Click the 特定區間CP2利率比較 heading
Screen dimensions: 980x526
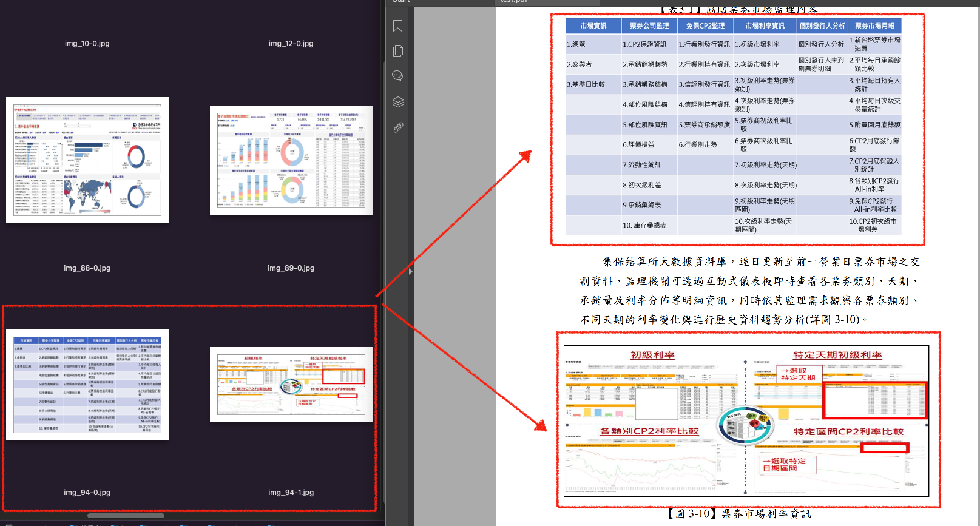[848, 431]
